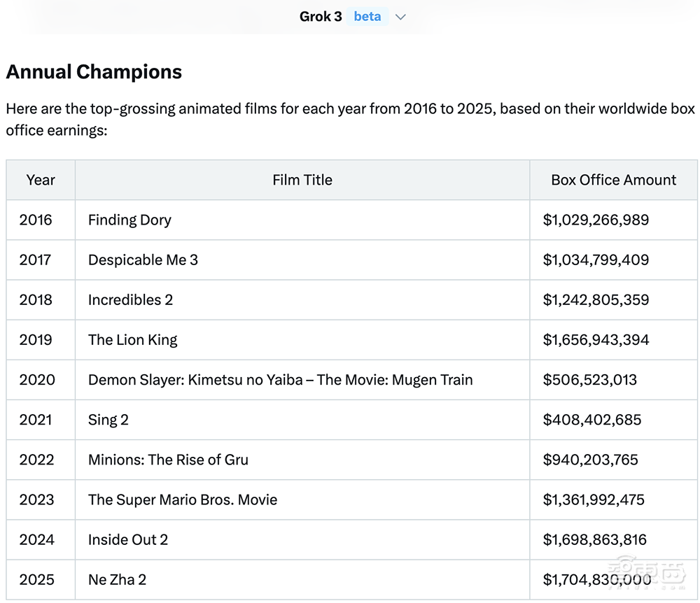Click the Sing 2 film title
Viewport: 700px width, 603px height.
(x=108, y=420)
